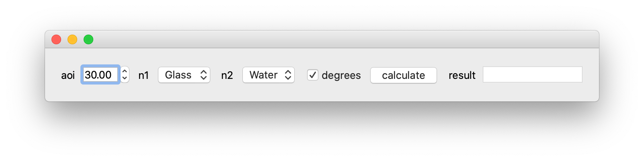Close the window with the red button

coord(56,39)
